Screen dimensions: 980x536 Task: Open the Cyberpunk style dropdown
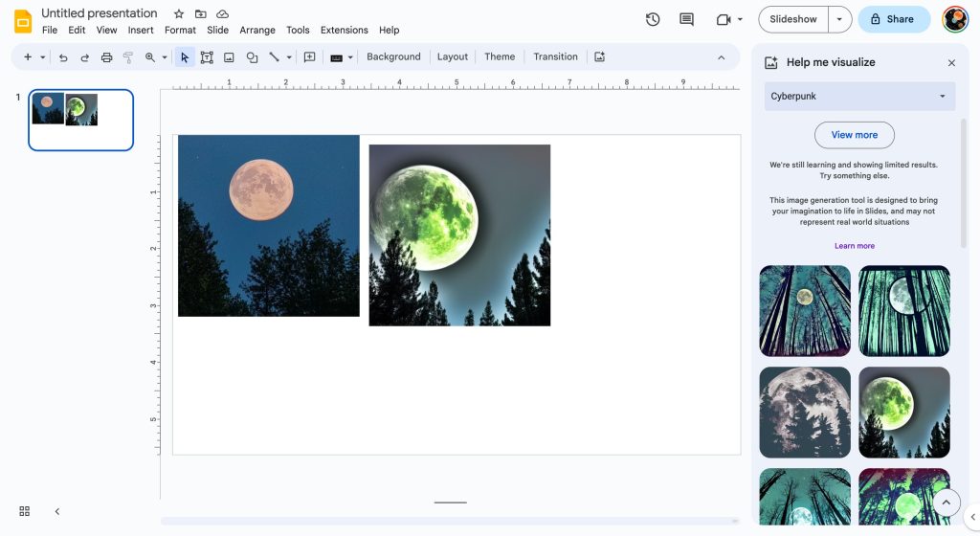click(x=859, y=97)
